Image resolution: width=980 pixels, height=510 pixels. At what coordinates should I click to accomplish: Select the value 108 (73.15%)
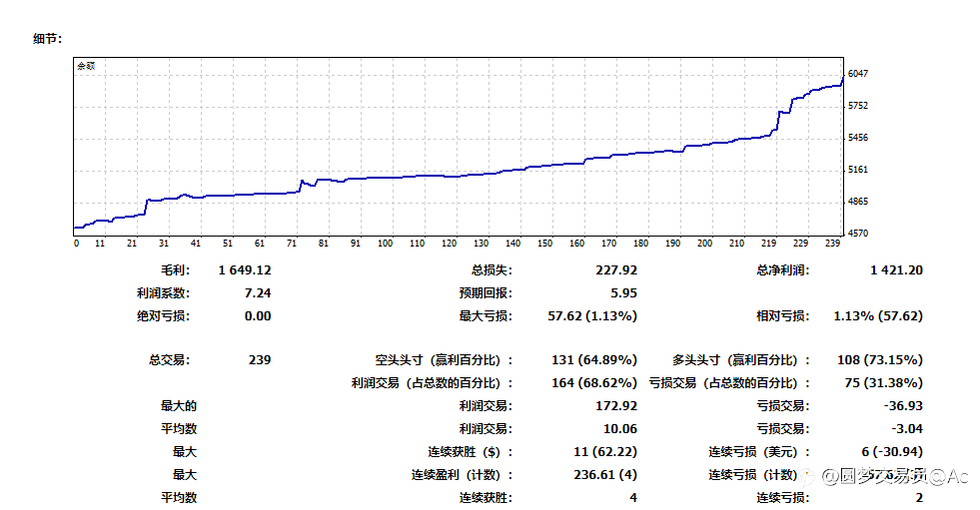[880, 360]
